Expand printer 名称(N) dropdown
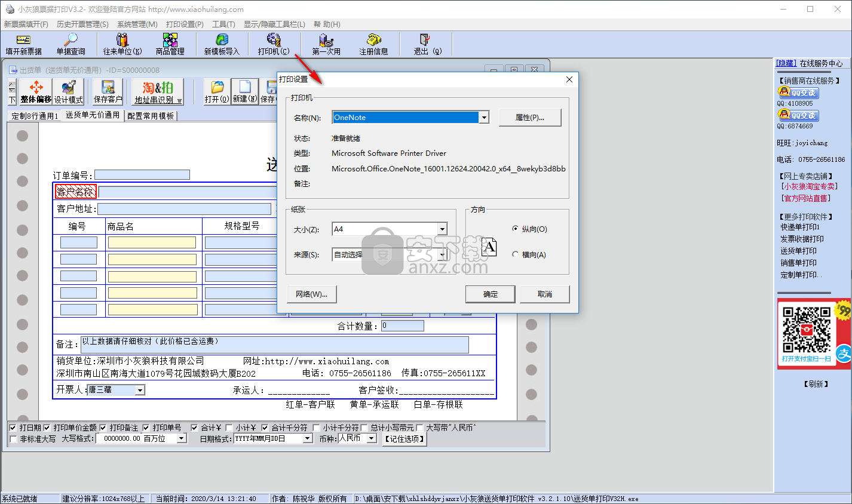852x504 pixels. pyautogui.click(x=484, y=118)
